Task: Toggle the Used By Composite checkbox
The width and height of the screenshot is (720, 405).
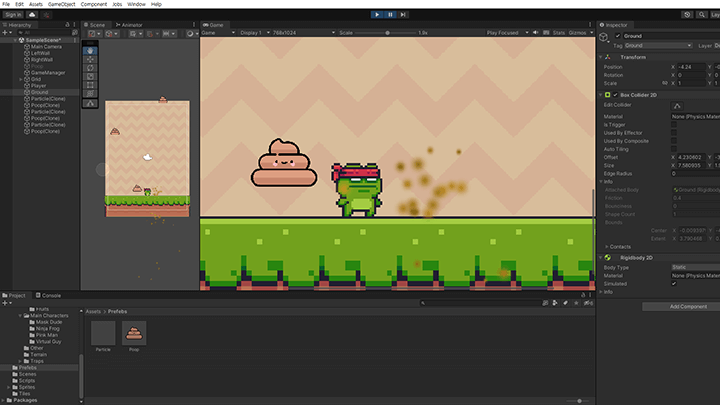Action: [674, 141]
